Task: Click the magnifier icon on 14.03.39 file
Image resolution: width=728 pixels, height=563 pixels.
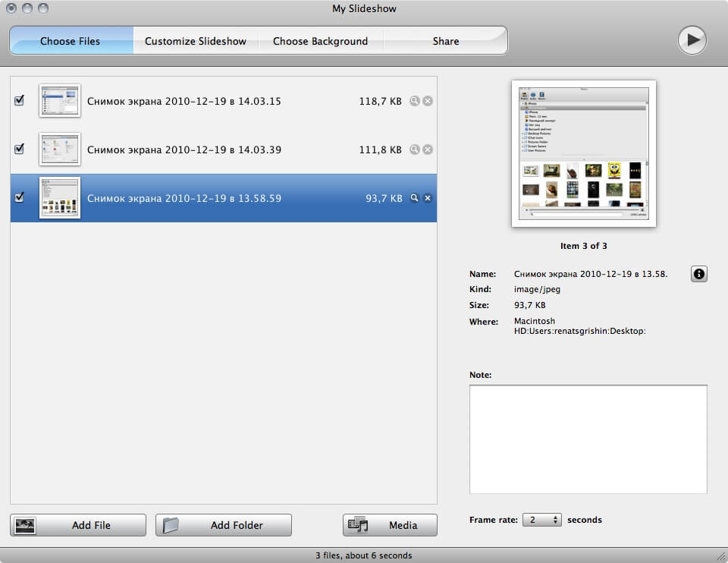Action: point(414,149)
